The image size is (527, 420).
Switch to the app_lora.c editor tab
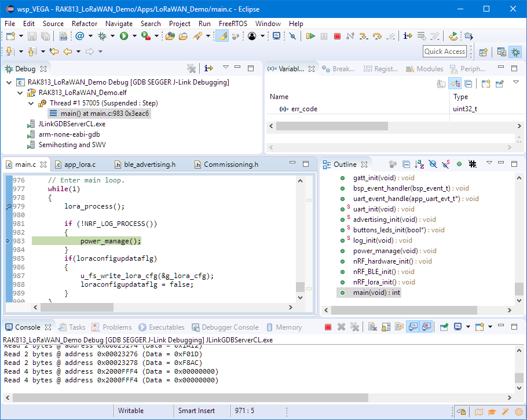pyautogui.click(x=80, y=165)
